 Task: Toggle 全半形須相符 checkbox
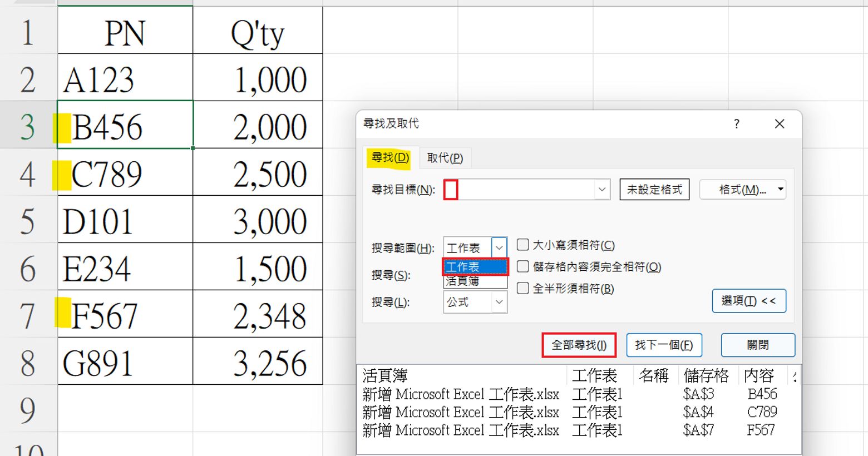(x=523, y=289)
